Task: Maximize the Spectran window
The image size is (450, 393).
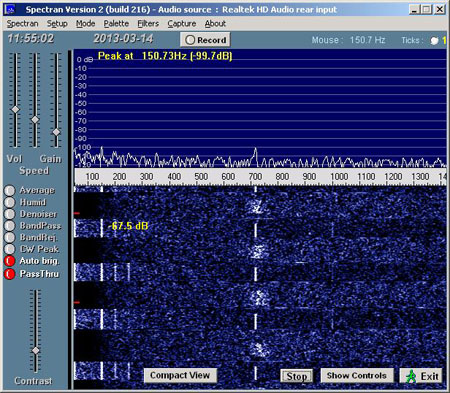Action: coord(427,9)
